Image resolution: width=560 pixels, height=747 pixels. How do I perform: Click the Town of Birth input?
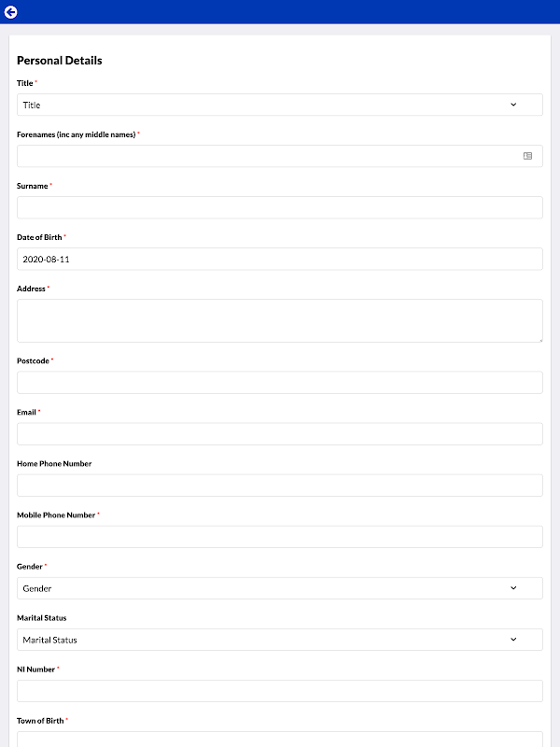click(x=280, y=740)
